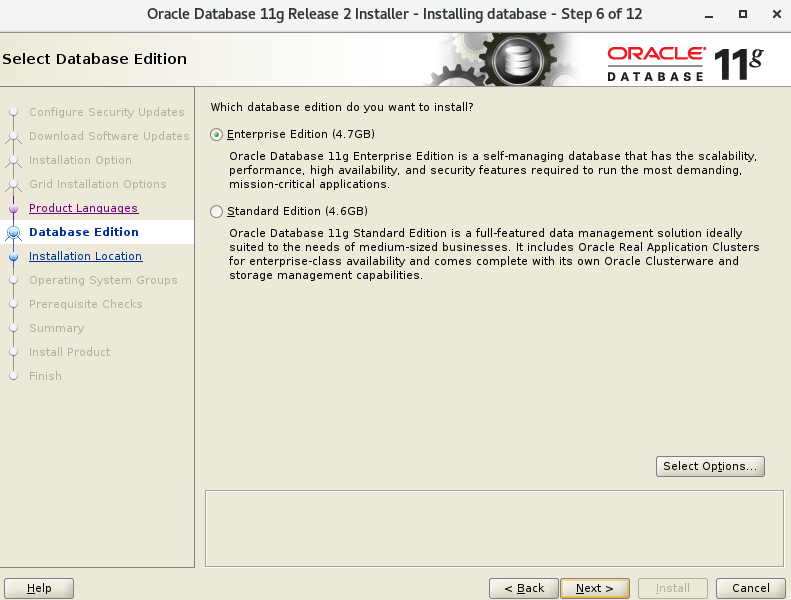This screenshot has width=791, height=600.
Task: Choose Standard Edition radio button
Action: point(216,211)
